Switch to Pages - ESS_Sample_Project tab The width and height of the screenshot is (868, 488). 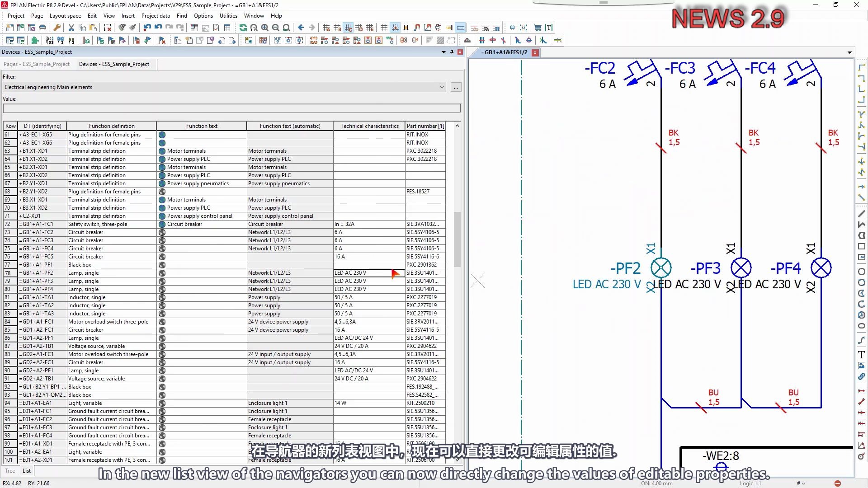(37, 64)
